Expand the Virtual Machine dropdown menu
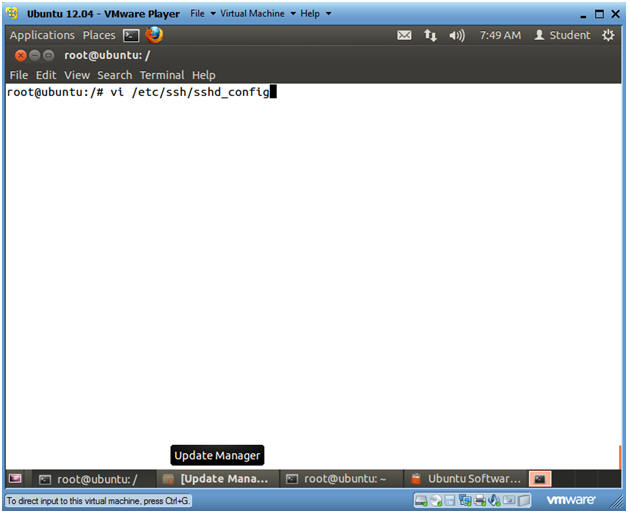The width and height of the screenshot is (628, 513). pos(258,14)
